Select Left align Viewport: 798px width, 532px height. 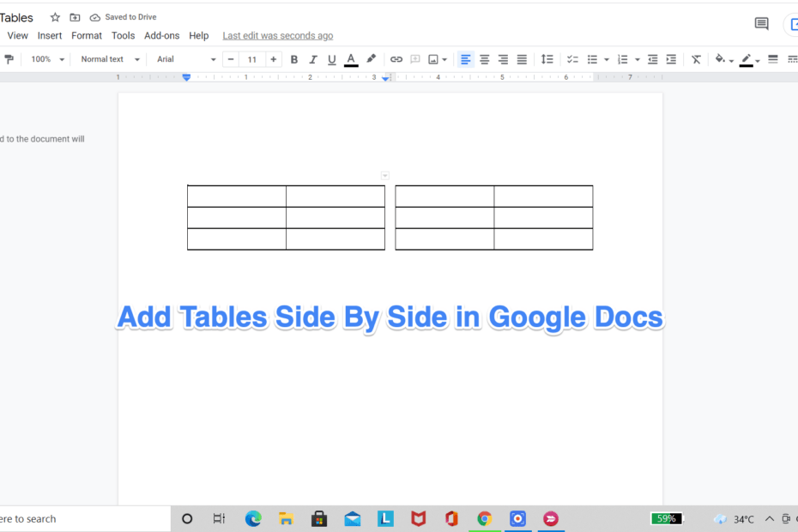point(465,59)
